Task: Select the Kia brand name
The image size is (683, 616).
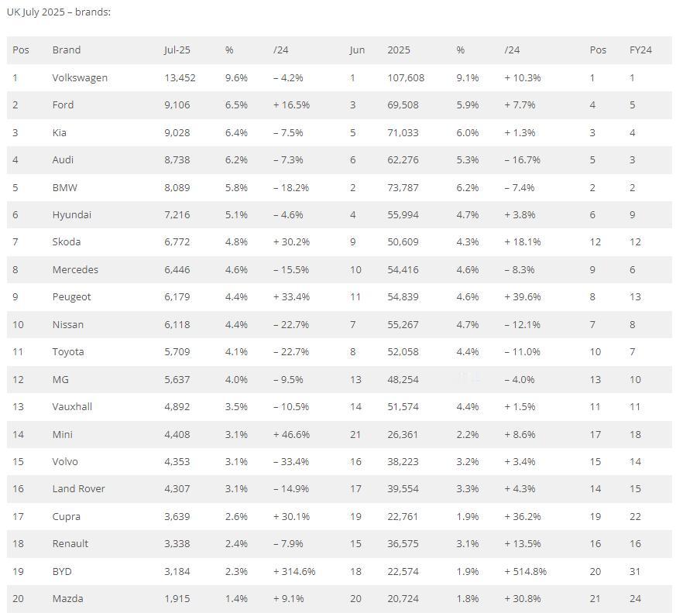Action: click(x=59, y=133)
